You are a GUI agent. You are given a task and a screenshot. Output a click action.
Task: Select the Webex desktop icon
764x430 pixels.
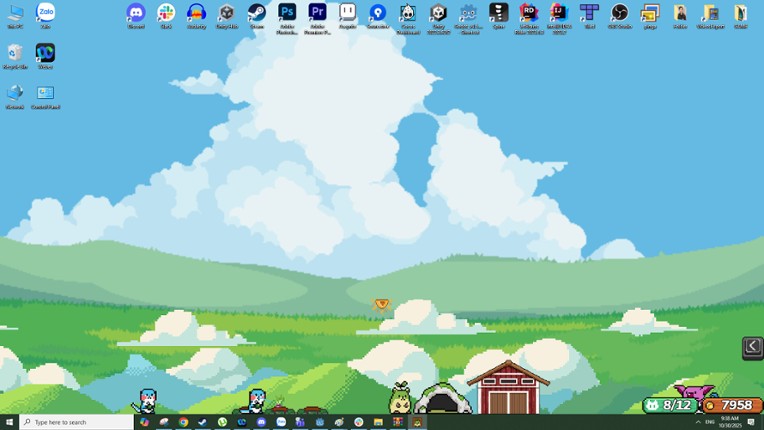pyautogui.click(x=45, y=56)
